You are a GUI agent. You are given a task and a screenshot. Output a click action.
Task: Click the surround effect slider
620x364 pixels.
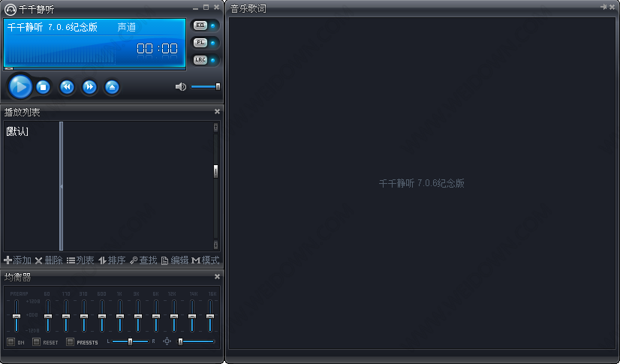(196, 341)
